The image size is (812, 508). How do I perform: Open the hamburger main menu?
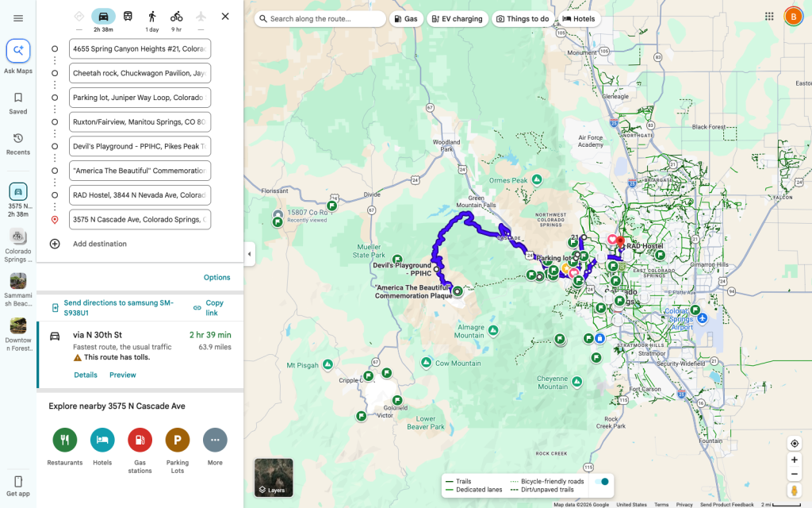click(x=18, y=18)
